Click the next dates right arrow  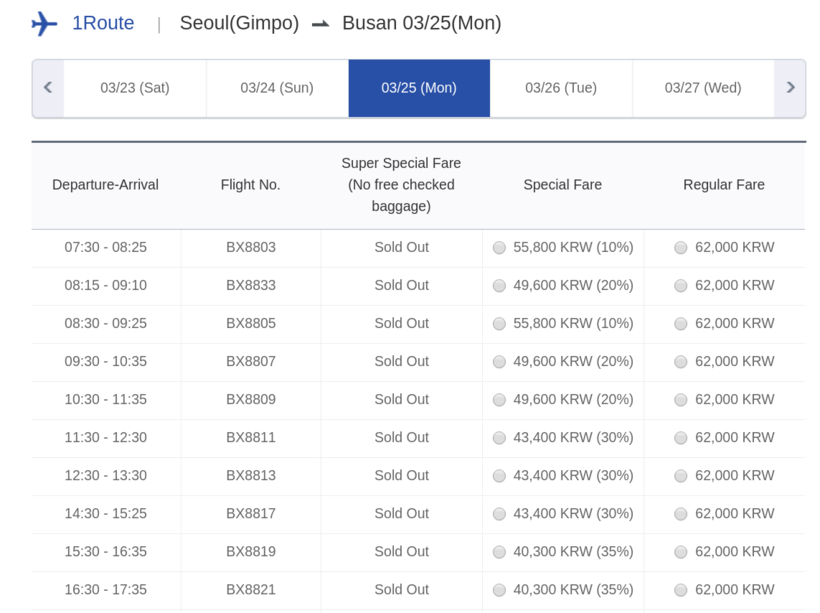click(790, 88)
